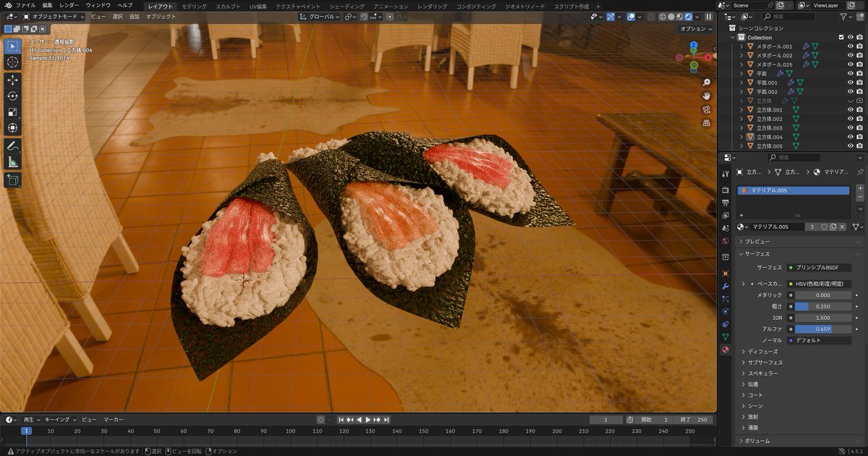This screenshot has width=868, height=456.
Task: Show hidden 立方体 object via eye icon
Action: point(851,101)
